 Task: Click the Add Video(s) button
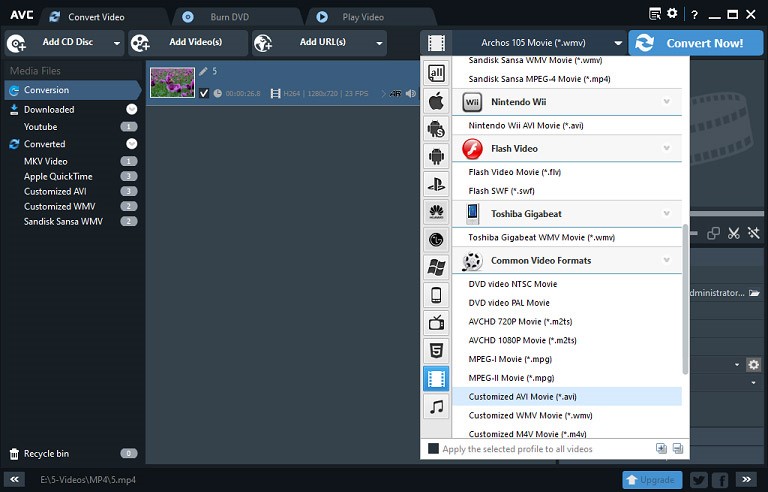click(188, 43)
